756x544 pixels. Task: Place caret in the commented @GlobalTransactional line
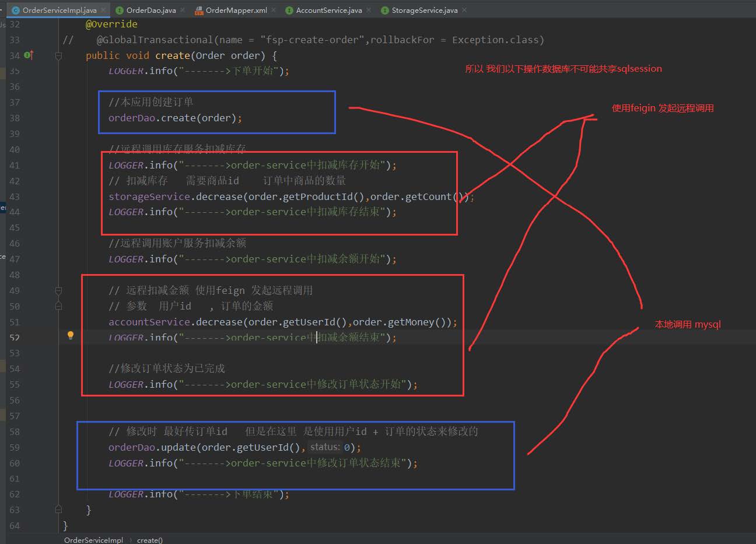click(x=320, y=40)
